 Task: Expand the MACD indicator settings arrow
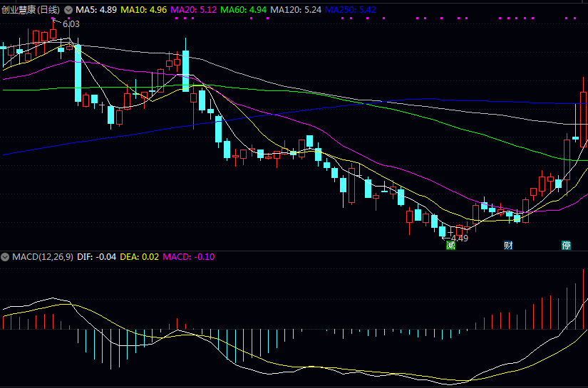(6, 256)
